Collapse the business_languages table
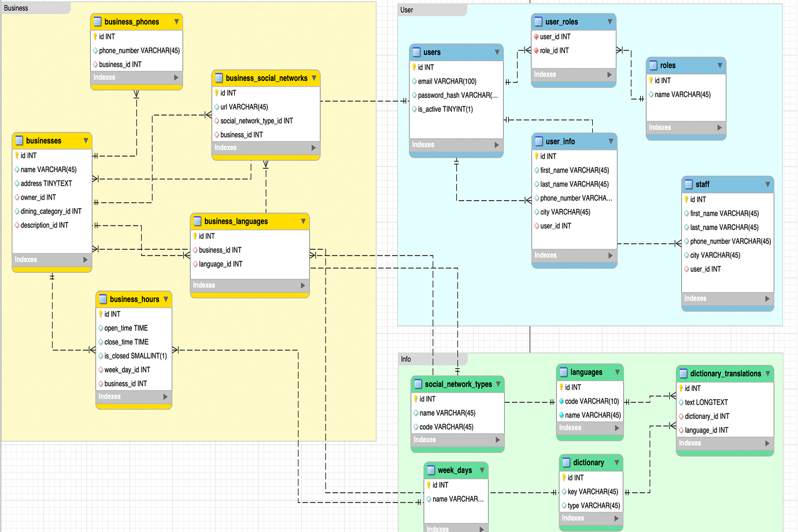The height and width of the screenshot is (532, 798). pyautogui.click(x=303, y=221)
